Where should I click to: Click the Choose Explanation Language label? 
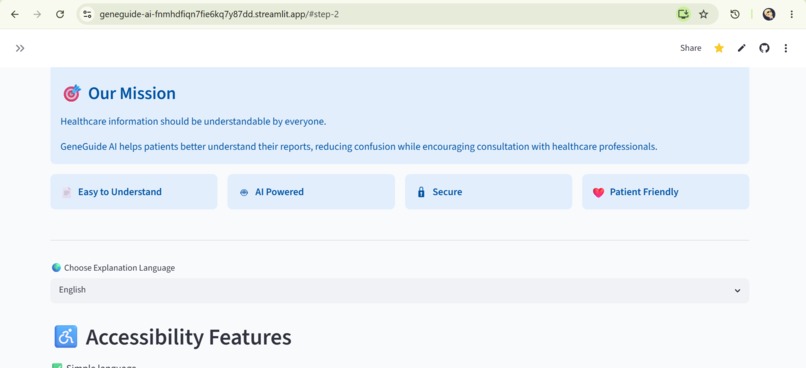[x=119, y=268]
